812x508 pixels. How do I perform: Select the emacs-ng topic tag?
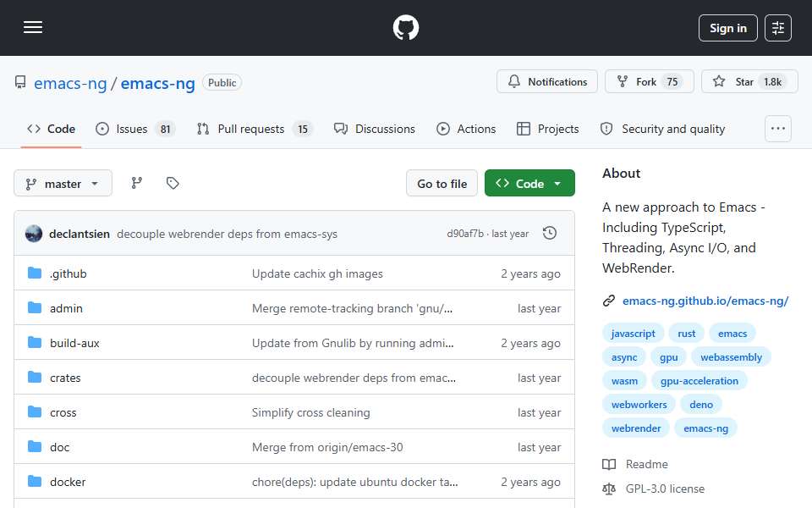[705, 428]
